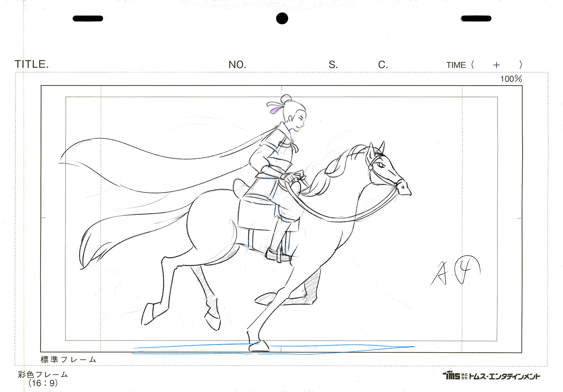Click the "TIME" label
This screenshot has height=392, width=563.
tap(456, 65)
